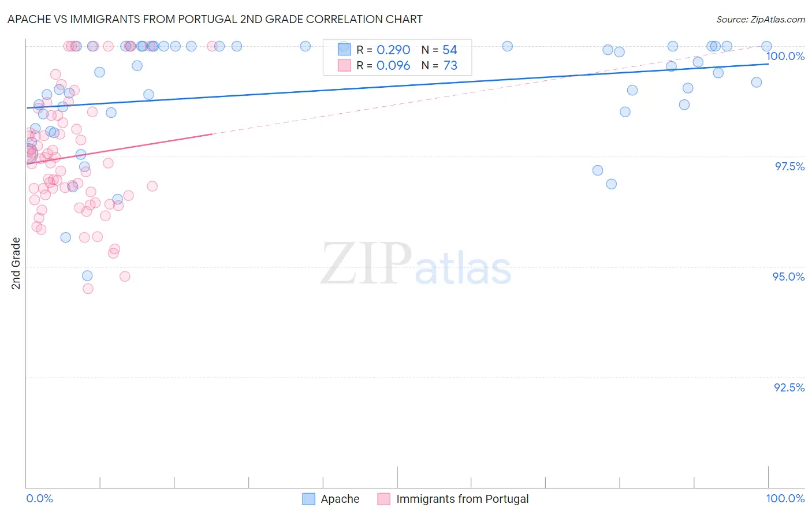Click the Apache blue legend swatch at bottom
Viewport: 812px width, 515px height.
pos(309,499)
